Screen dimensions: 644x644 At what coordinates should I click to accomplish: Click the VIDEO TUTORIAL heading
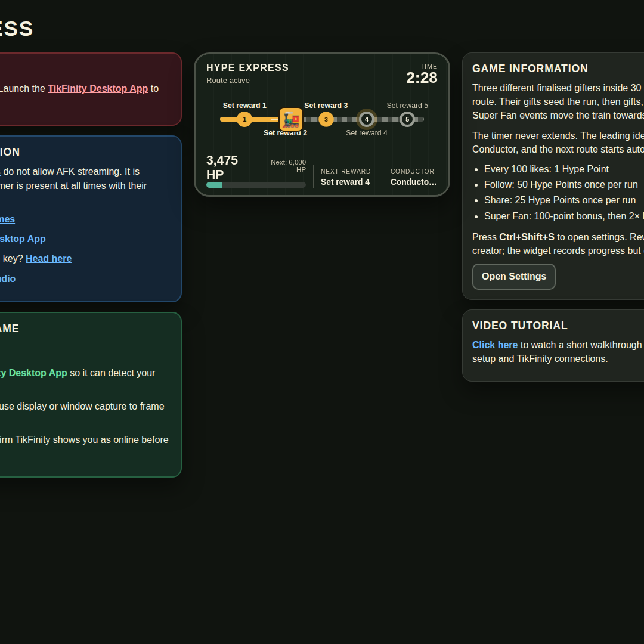[520, 326]
